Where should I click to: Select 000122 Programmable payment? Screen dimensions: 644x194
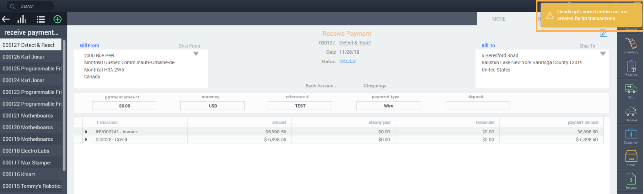pos(31,104)
